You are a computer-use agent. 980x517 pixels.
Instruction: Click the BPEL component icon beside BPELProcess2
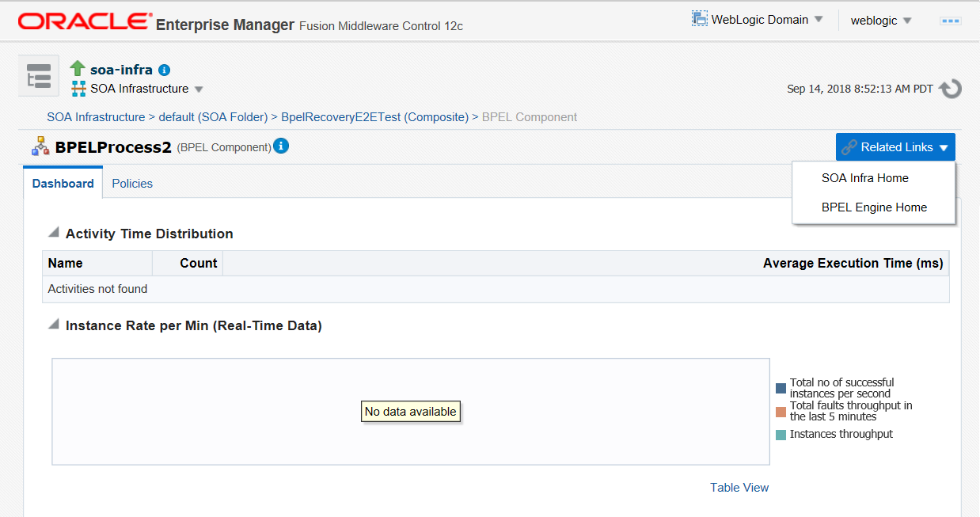tap(40, 146)
